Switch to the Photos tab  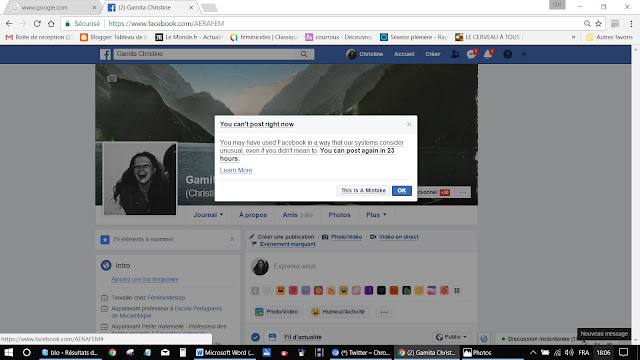tap(339, 215)
